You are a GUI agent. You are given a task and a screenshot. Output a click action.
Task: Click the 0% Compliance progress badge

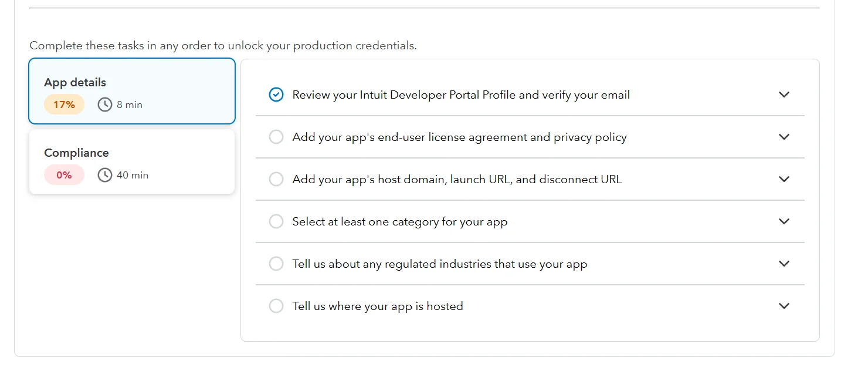click(x=63, y=174)
